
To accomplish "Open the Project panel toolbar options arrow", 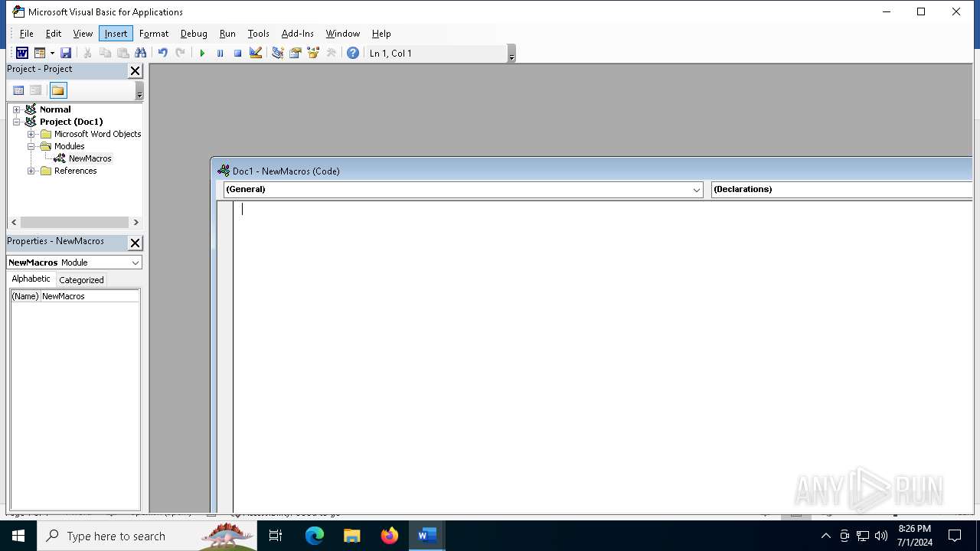I will [x=139, y=91].
